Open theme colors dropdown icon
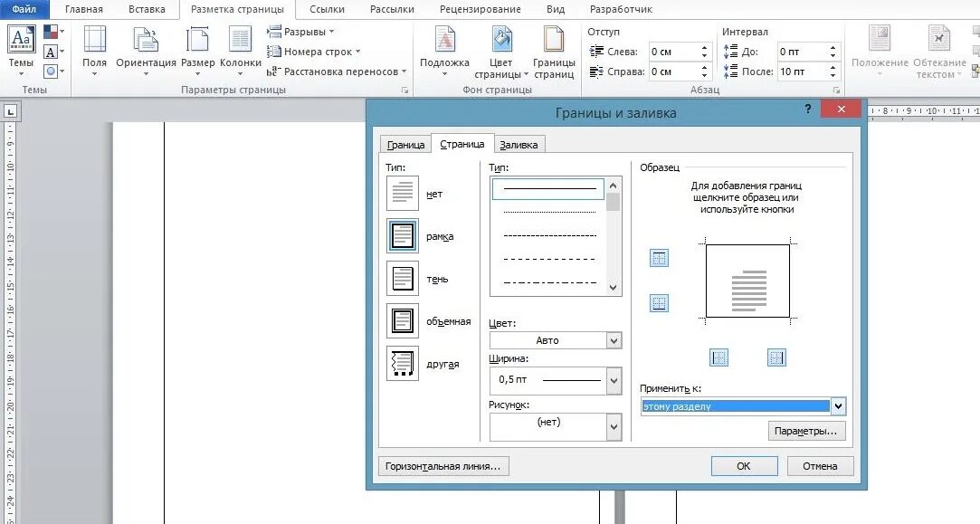The width and height of the screenshot is (980, 524). pyautogui.click(x=53, y=32)
